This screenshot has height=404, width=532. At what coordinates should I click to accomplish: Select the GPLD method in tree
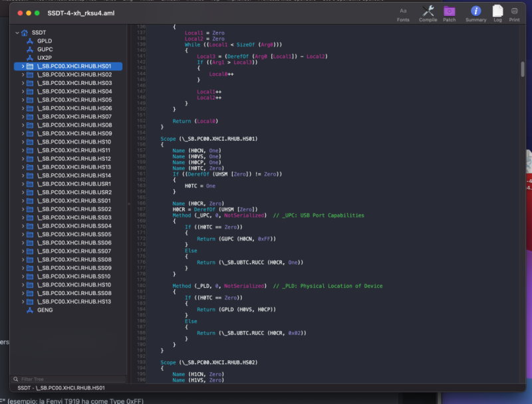click(45, 41)
